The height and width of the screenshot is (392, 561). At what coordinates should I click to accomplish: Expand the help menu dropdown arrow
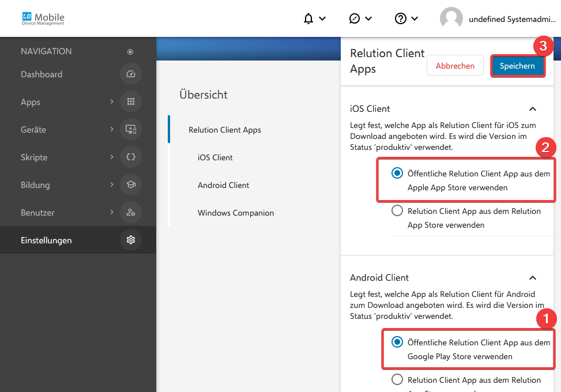(415, 18)
